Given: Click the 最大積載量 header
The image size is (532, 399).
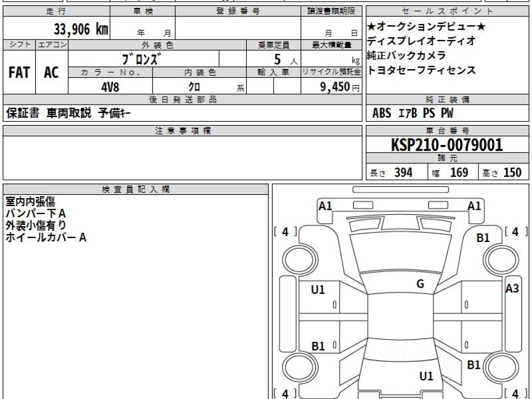Looking at the screenshot, I should (331, 45).
